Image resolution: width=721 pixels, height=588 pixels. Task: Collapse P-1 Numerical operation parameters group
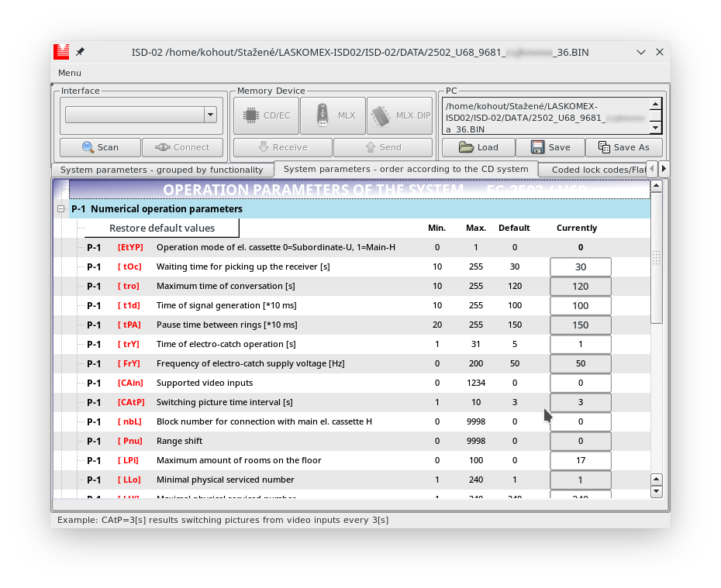(x=60, y=209)
